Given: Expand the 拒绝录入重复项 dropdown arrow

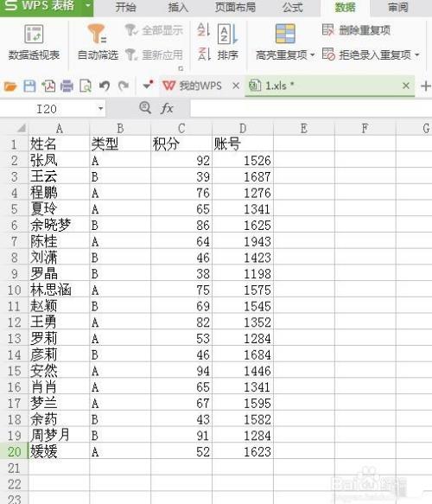Looking at the screenshot, I should coord(417,55).
